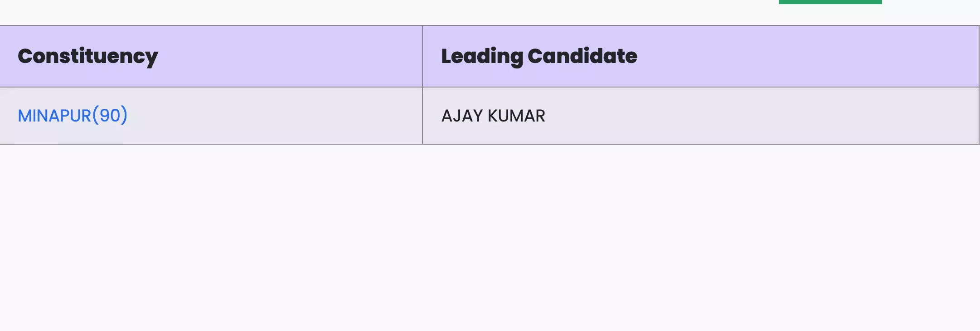Click the Constituency column header
Viewport: 980px width, 331px height.
coord(88,56)
